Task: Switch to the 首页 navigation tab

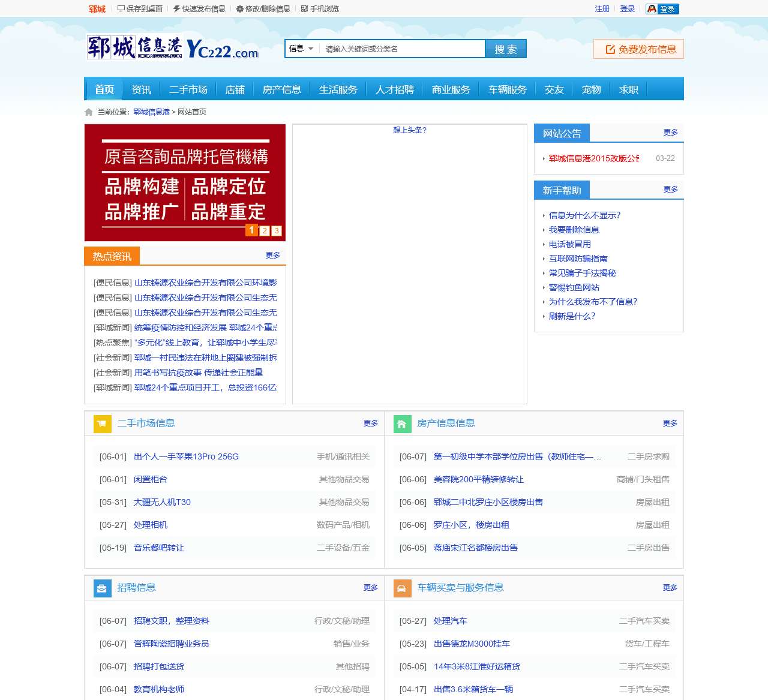Action: (x=103, y=89)
